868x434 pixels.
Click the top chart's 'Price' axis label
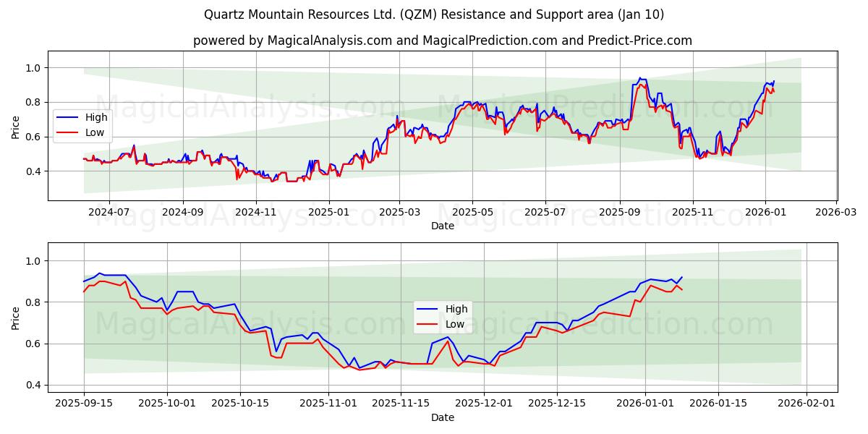point(15,126)
